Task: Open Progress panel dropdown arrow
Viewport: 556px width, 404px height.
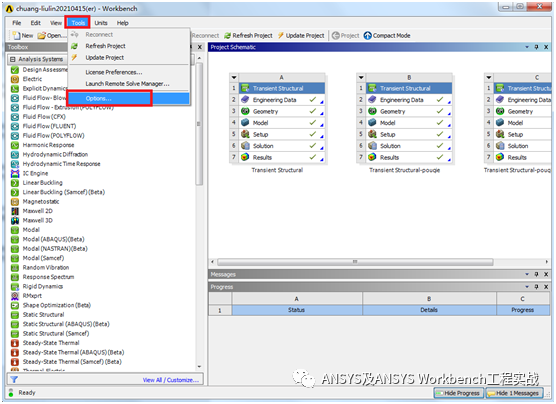Action: [x=527, y=287]
